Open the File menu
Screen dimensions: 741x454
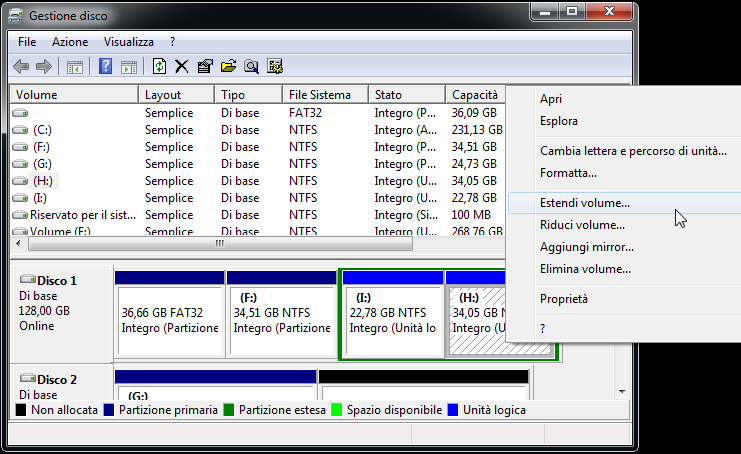pos(27,42)
